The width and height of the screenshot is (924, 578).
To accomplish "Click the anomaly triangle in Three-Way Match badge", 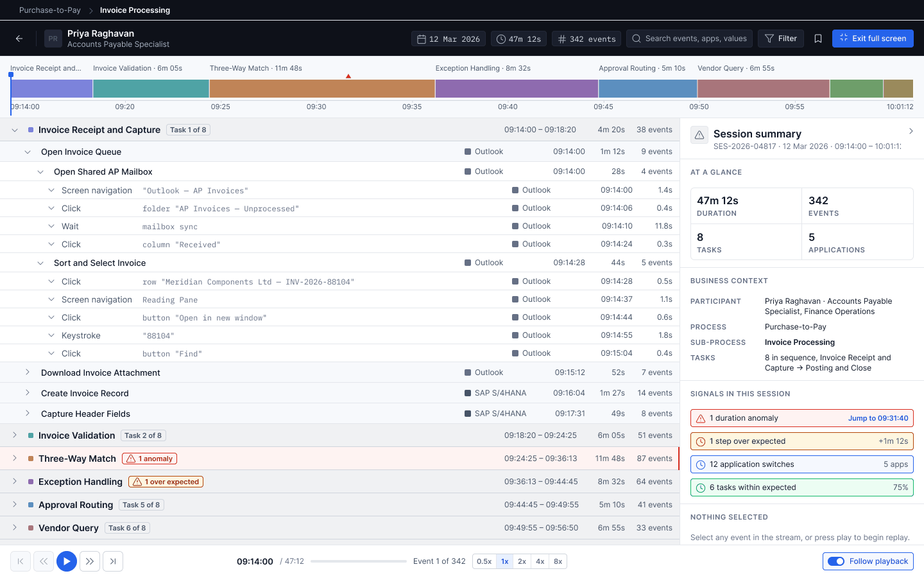I will (x=131, y=459).
